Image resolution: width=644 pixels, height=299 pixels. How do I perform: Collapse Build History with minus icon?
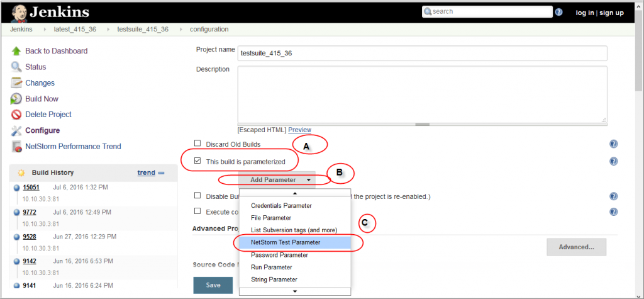click(162, 172)
